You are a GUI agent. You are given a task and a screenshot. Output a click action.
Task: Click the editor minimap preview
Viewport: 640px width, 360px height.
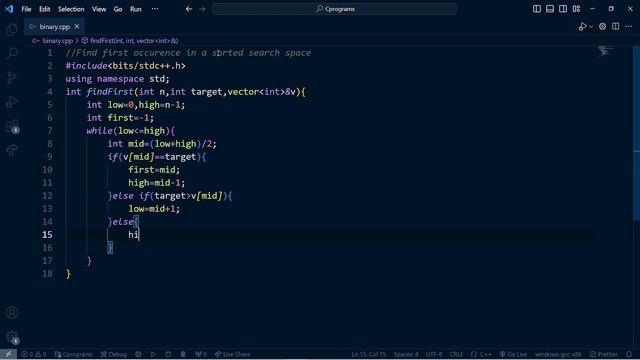(606, 51)
